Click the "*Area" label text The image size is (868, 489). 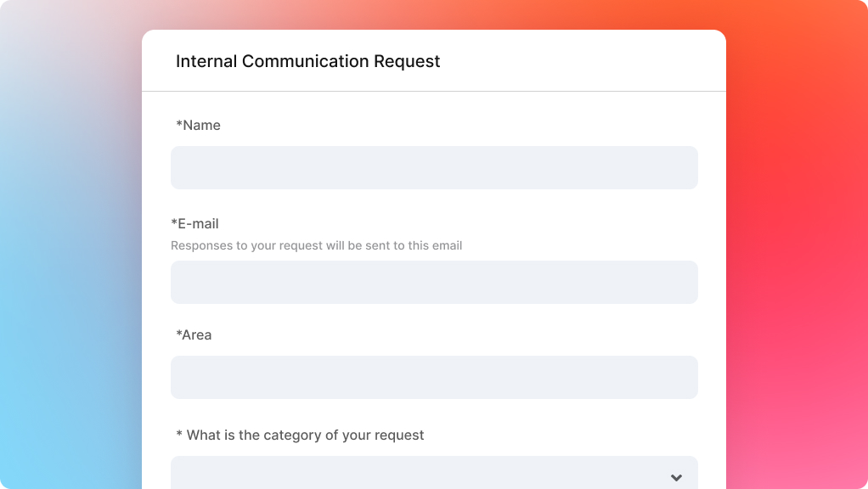(194, 334)
